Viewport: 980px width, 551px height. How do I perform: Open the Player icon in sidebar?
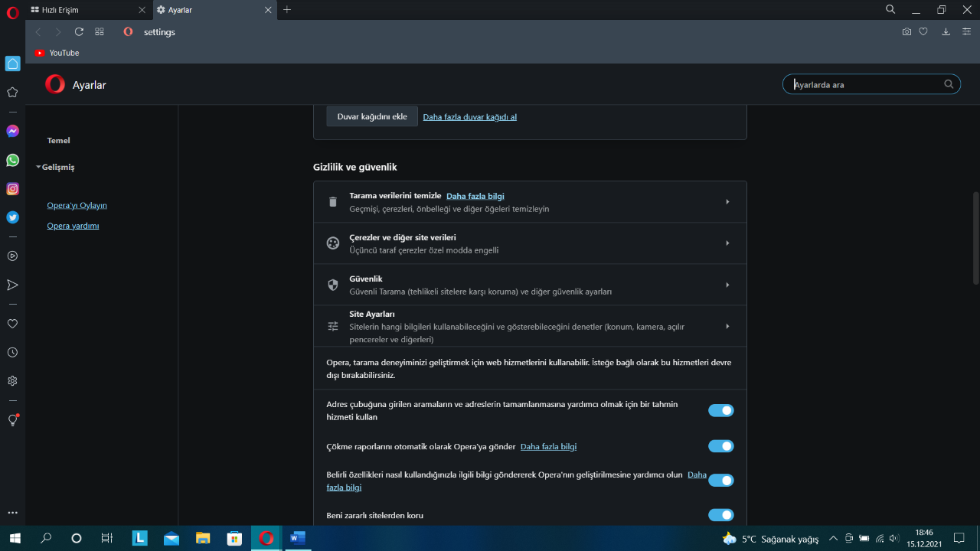(x=12, y=256)
